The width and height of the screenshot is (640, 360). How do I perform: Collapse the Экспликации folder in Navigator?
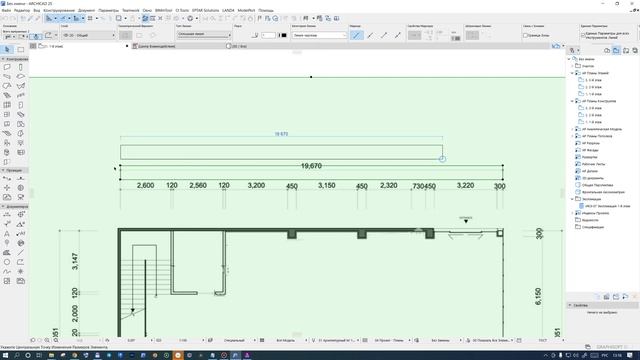(x=572, y=199)
